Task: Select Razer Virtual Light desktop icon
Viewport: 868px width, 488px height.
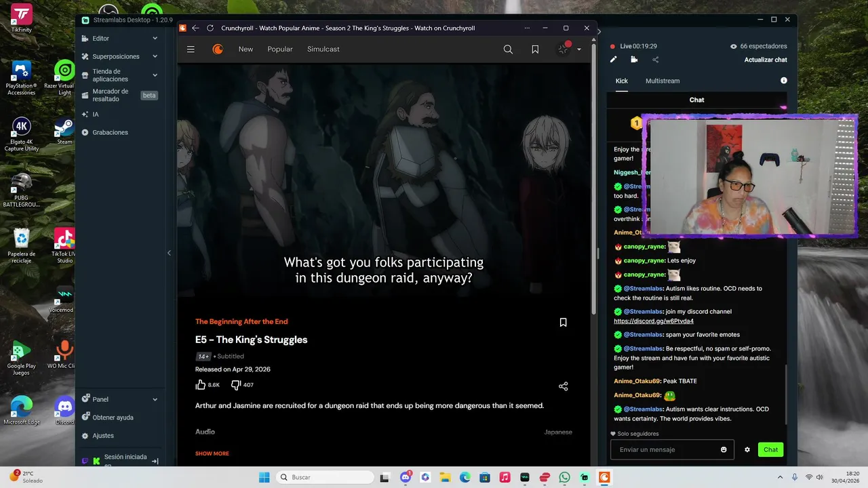Action: click(x=64, y=78)
